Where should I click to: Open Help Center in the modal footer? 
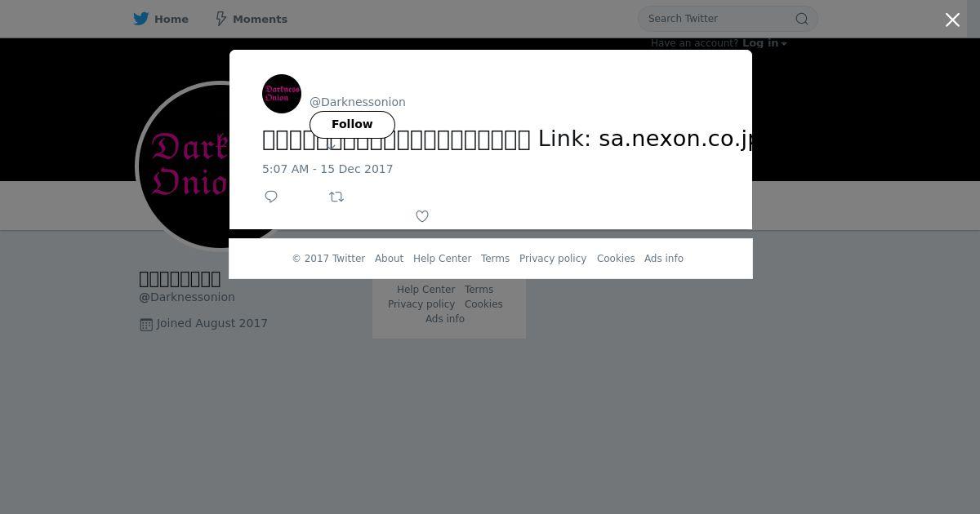(x=442, y=259)
